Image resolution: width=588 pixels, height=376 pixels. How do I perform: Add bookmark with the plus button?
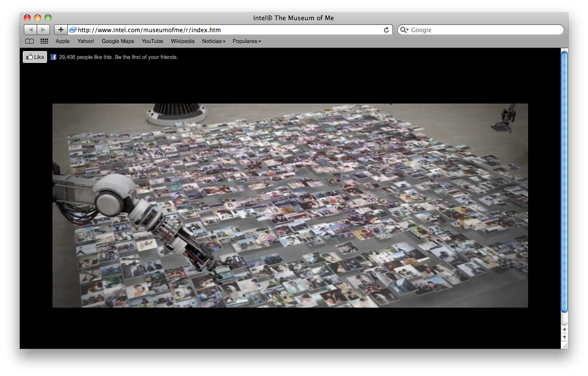point(60,30)
